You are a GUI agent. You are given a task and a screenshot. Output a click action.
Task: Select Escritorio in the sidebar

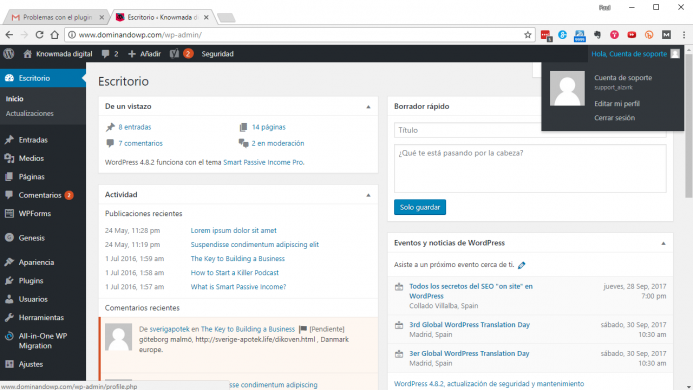(x=43, y=78)
